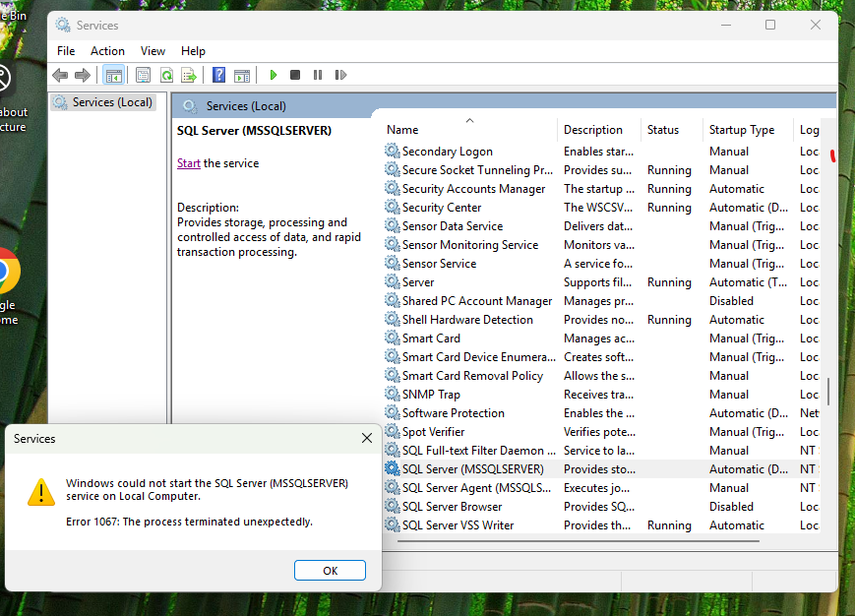
Task: Click the gear icon next to Security Center
Action: coord(392,207)
